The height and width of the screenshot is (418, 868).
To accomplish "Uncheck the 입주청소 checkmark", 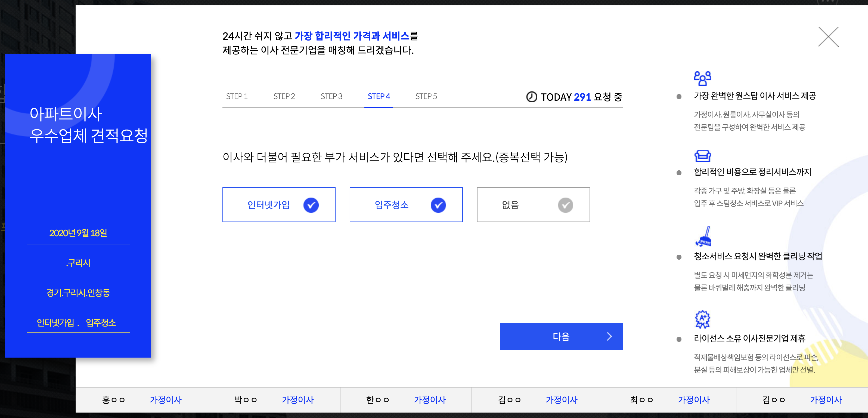I will coord(438,205).
